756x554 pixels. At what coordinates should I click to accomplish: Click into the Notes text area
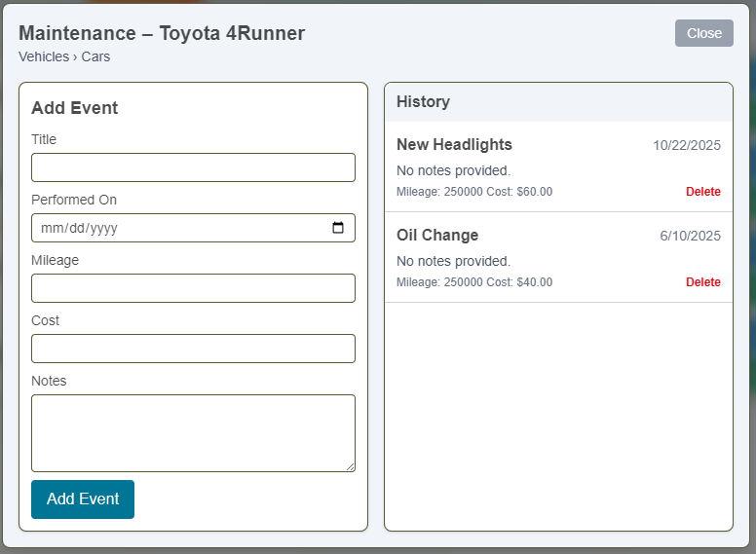(x=193, y=433)
